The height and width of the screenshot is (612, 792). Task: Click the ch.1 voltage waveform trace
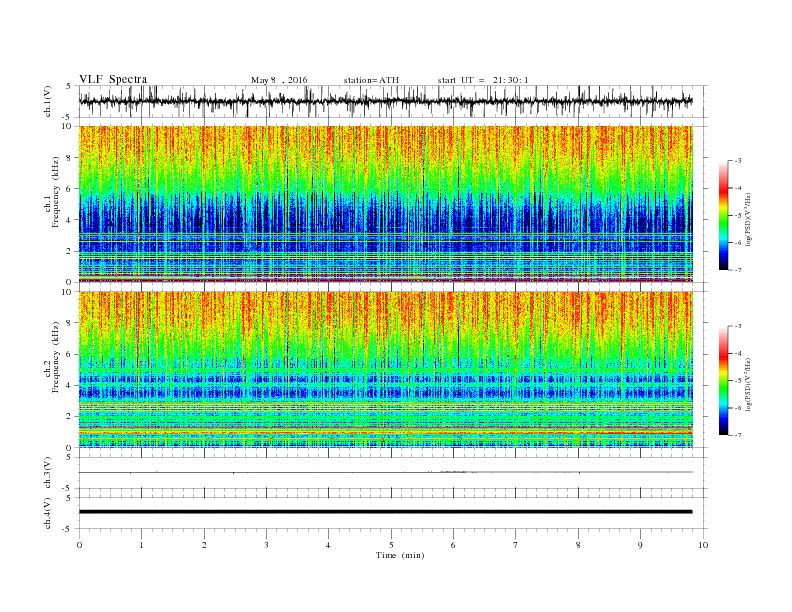pos(385,101)
